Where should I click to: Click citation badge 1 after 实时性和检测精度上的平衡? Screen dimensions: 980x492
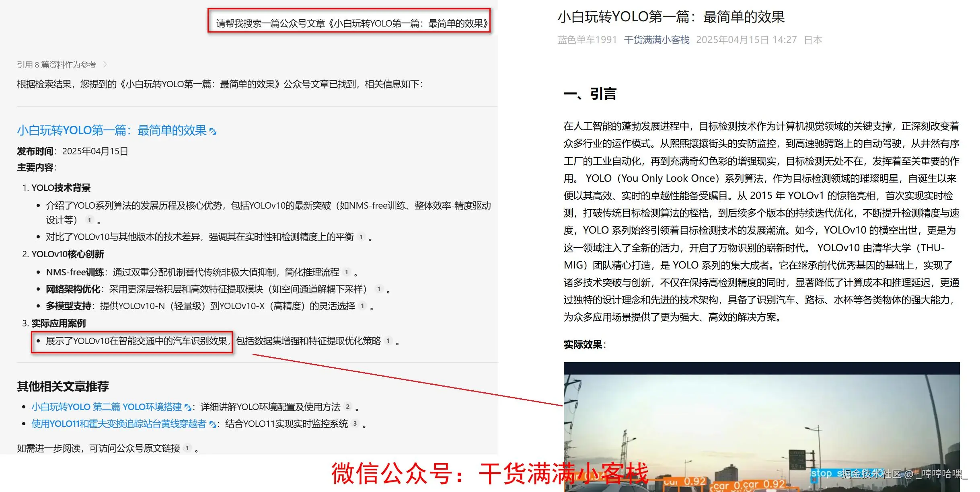362,237
